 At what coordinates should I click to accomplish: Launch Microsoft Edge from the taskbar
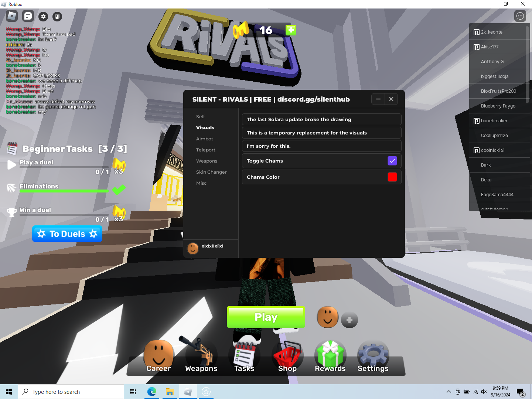[151, 392]
